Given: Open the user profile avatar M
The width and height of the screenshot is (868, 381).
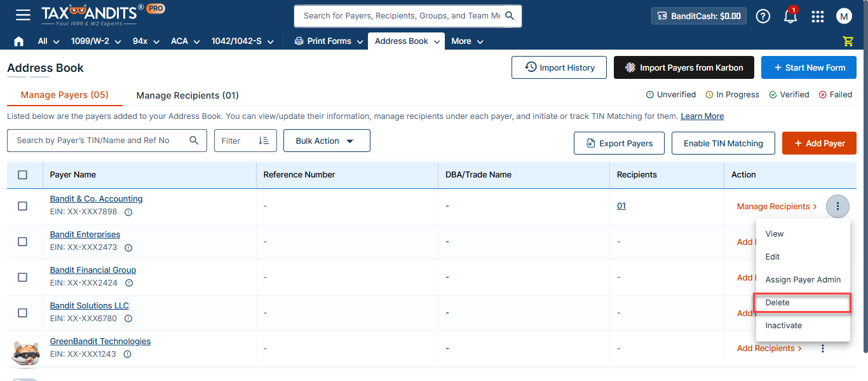Looking at the screenshot, I should point(844,16).
